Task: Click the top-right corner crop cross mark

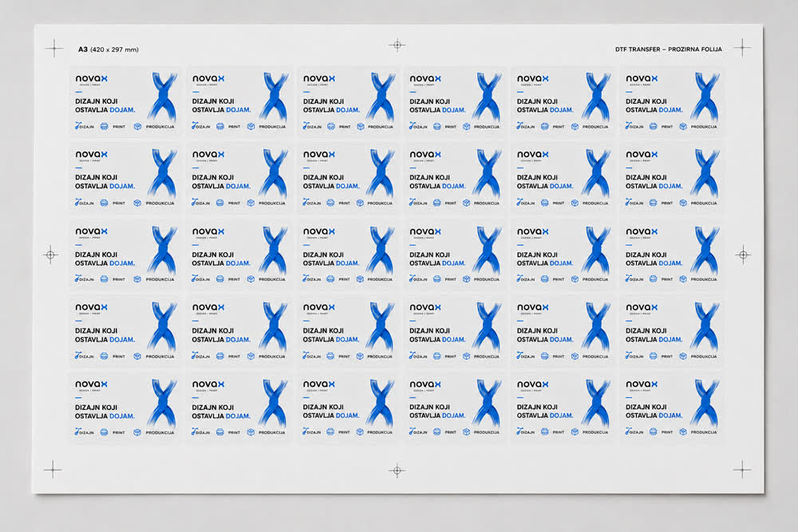Action: (742, 48)
